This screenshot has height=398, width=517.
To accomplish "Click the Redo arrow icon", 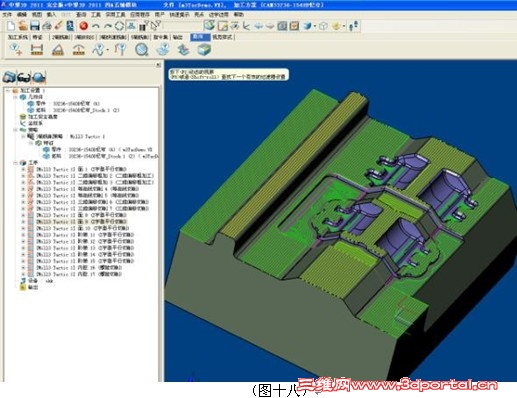I will pos(108,26).
